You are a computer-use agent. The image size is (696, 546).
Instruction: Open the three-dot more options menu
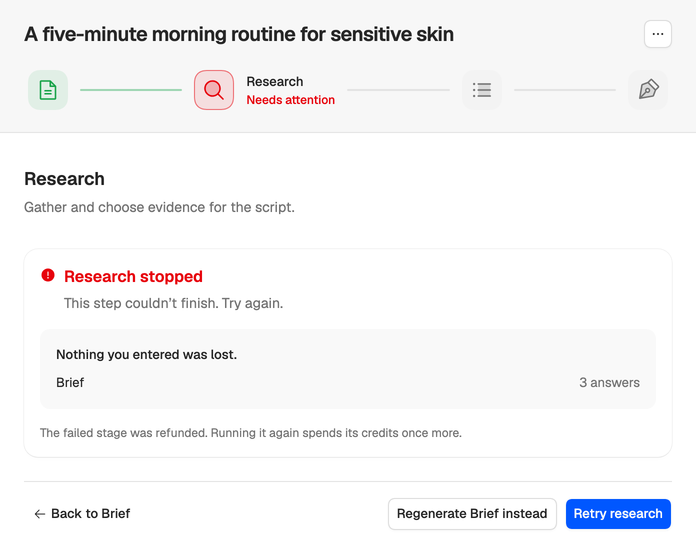tap(657, 34)
